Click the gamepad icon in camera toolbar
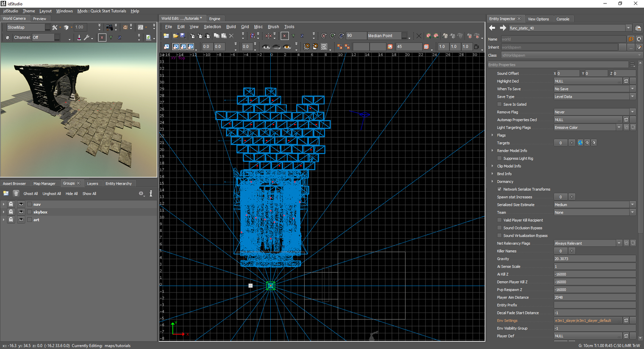This screenshot has width=644, height=349. pyautogui.click(x=109, y=27)
